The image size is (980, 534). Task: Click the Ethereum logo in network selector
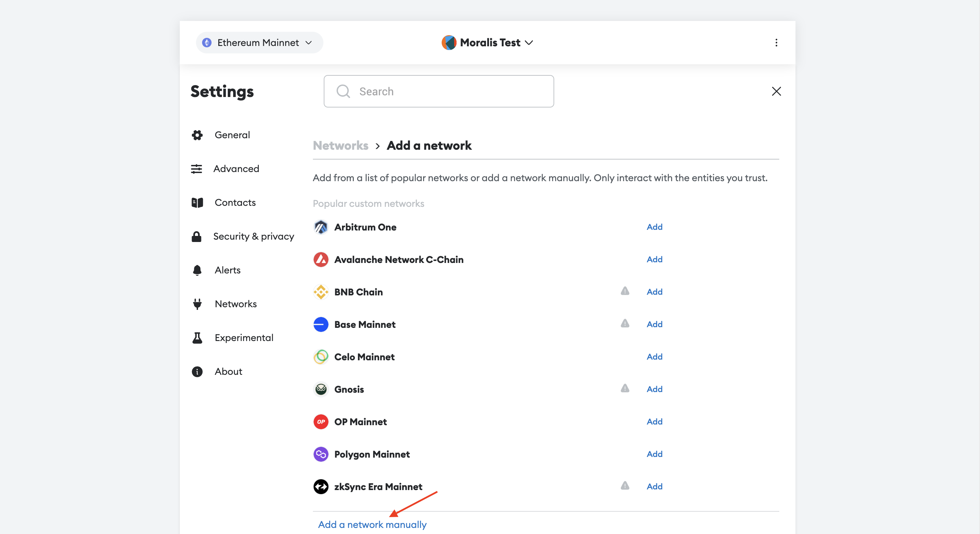[x=206, y=43]
